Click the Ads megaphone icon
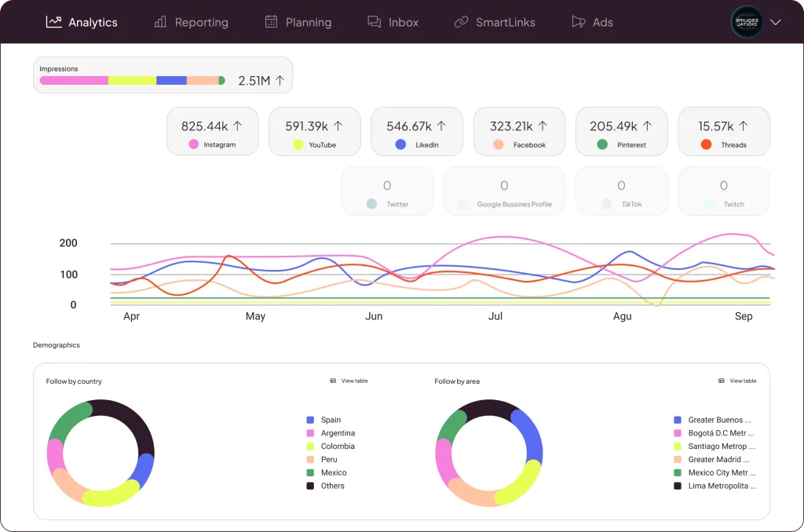Image resolution: width=804 pixels, height=532 pixels. [x=579, y=21]
